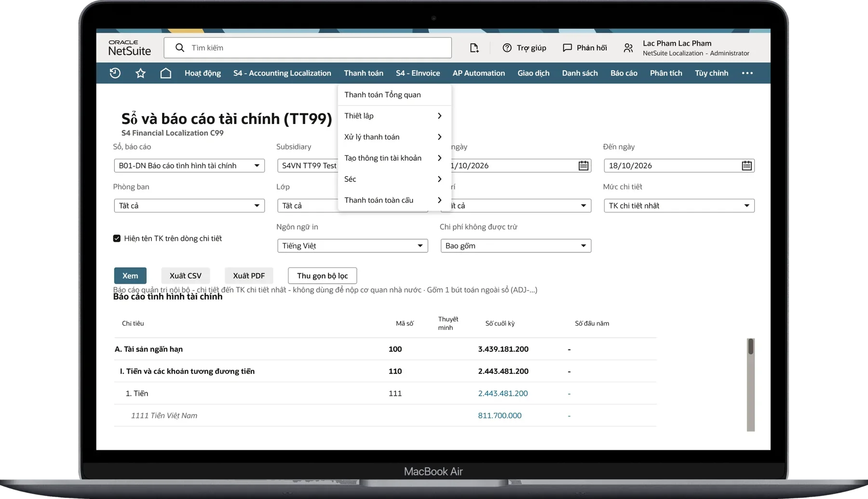
Task: Open the Thanh toán menu
Action: click(364, 73)
